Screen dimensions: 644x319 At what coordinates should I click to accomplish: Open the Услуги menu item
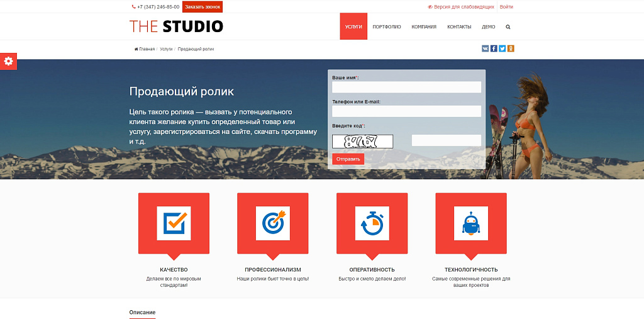[x=353, y=27]
